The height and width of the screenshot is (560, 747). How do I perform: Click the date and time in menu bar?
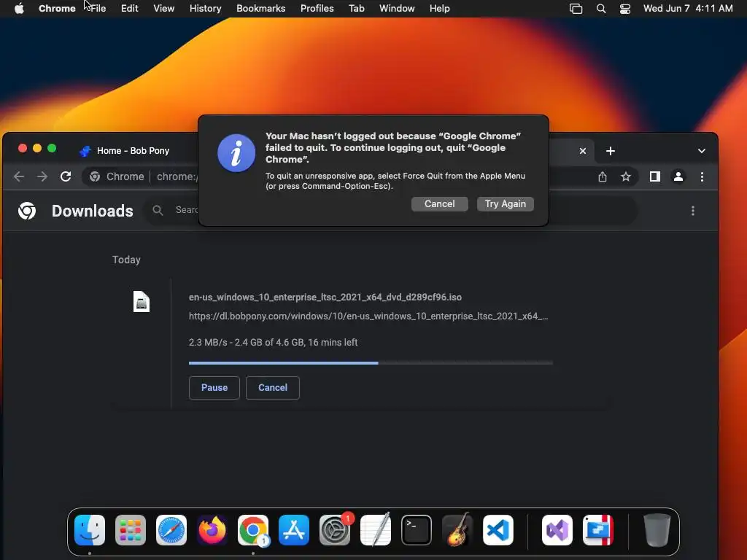point(688,8)
